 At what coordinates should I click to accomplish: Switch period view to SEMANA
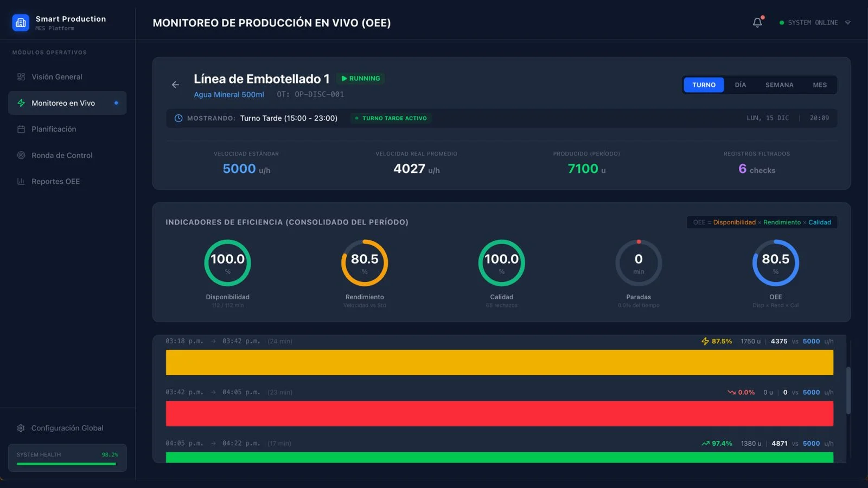tap(779, 85)
